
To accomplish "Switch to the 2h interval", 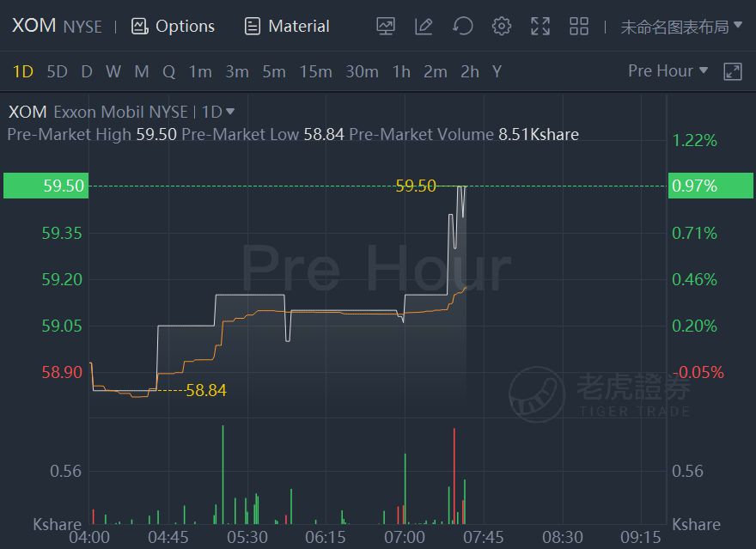I will [470, 72].
